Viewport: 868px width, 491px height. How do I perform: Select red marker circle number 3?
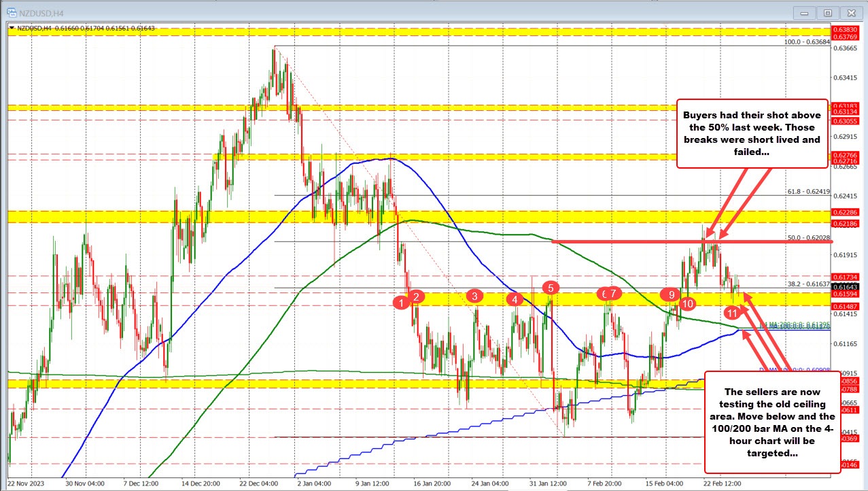(474, 295)
